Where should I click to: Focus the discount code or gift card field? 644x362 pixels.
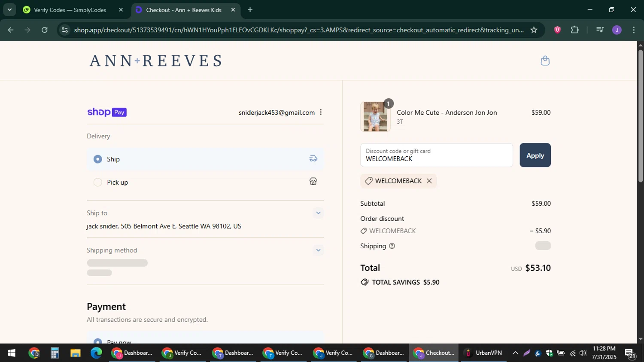click(437, 155)
